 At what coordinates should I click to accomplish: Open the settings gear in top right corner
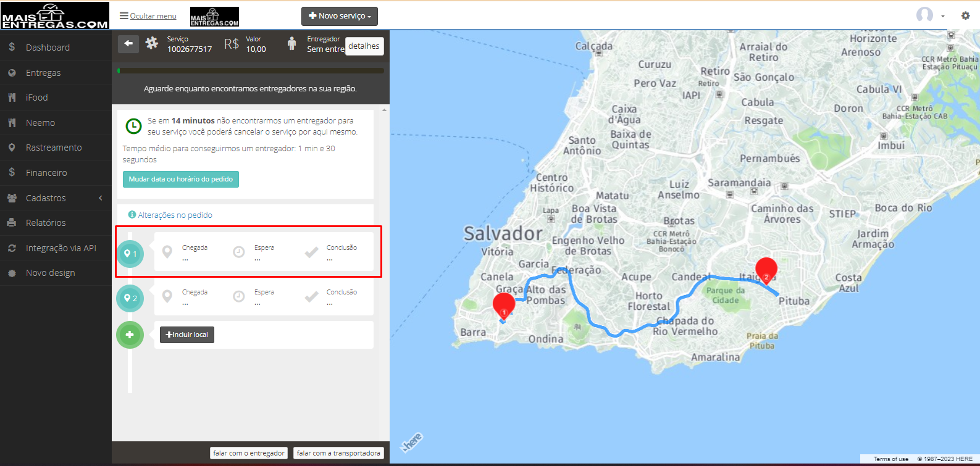tap(966, 15)
